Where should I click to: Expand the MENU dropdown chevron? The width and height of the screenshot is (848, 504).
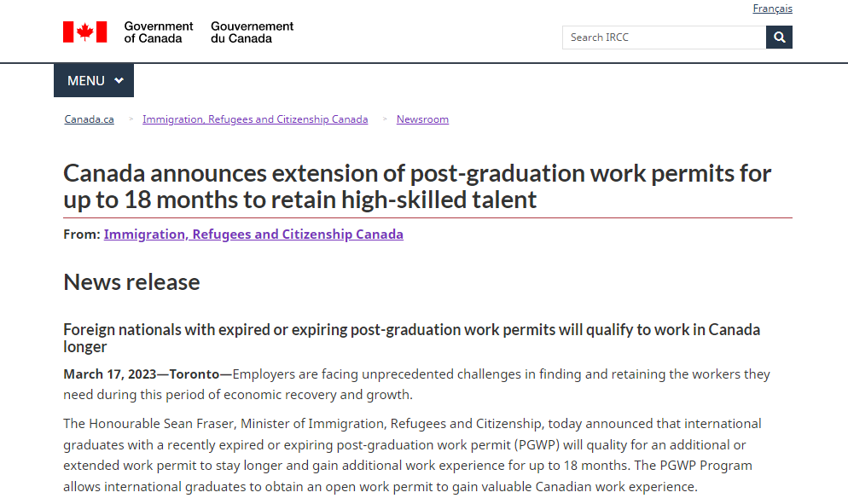pyautogui.click(x=119, y=81)
